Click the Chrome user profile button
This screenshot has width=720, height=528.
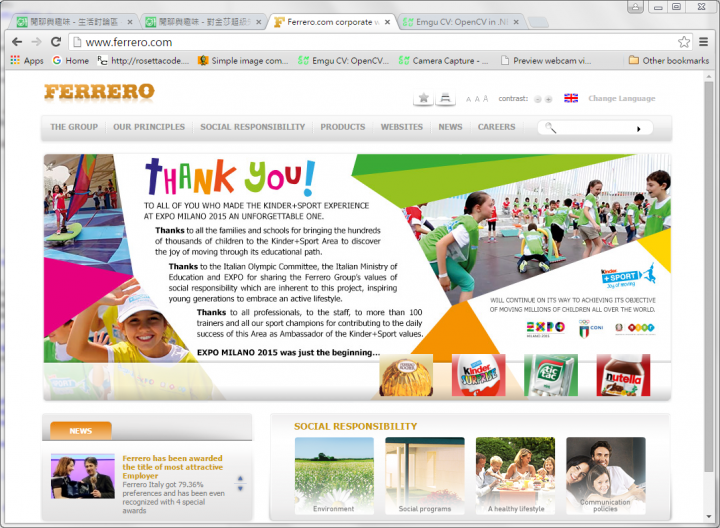(x=636, y=7)
